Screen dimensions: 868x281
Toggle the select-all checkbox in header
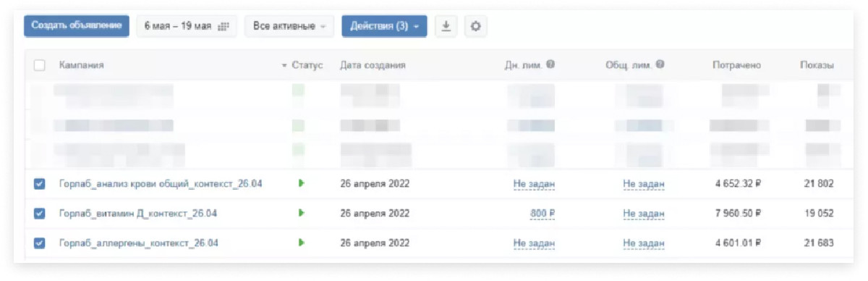pyautogui.click(x=40, y=65)
